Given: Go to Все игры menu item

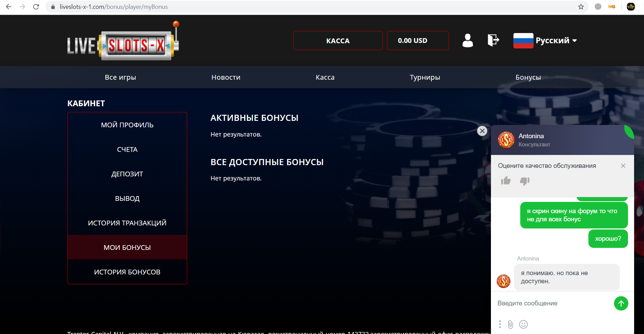Looking at the screenshot, I should click(120, 77).
